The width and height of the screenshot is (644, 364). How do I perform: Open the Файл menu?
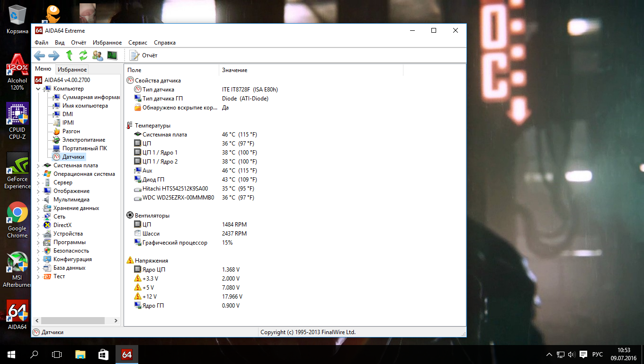[x=42, y=43]
